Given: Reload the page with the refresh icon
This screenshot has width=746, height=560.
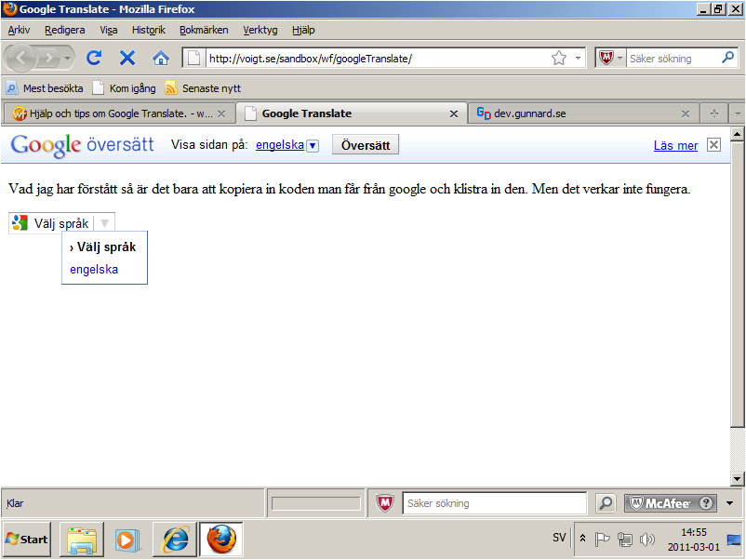Looking at the screenshot, I should pyautogui.click(x=94, y=58).
